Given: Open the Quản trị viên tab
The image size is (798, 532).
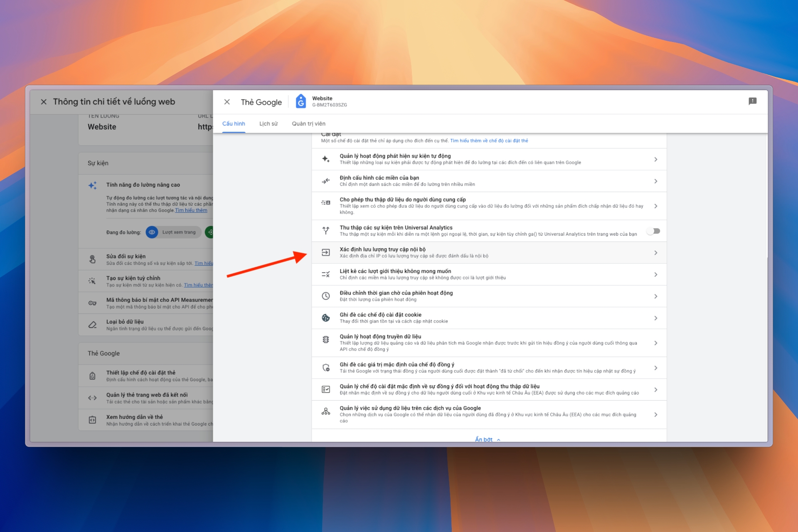Looking at the screenshot, I should coord(308,124).
